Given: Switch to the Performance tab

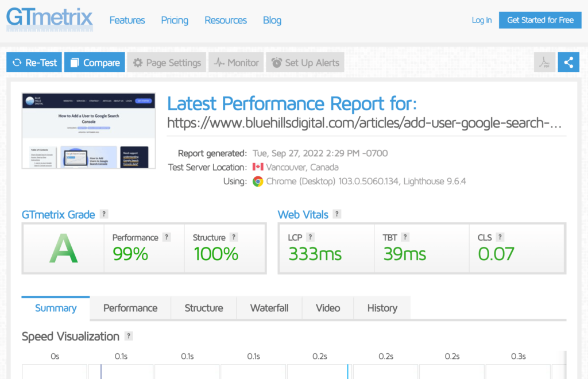Looking at the screenshot, I should pos(130,308).
